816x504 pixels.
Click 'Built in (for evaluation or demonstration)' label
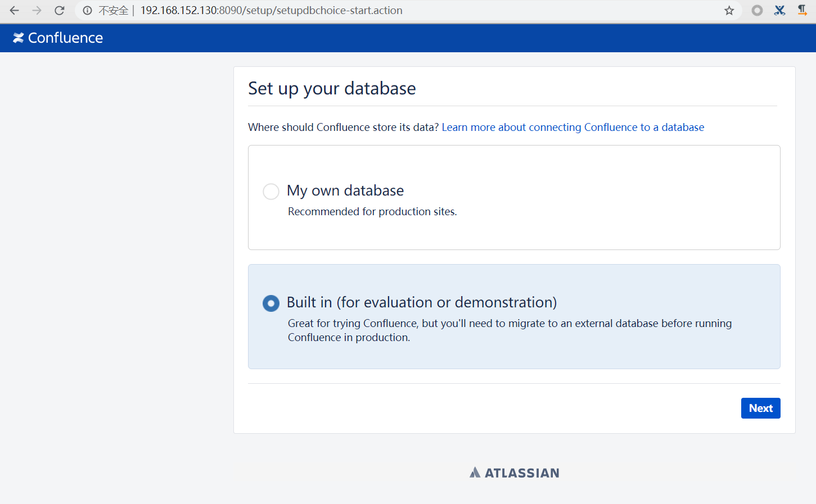(422, 302)
